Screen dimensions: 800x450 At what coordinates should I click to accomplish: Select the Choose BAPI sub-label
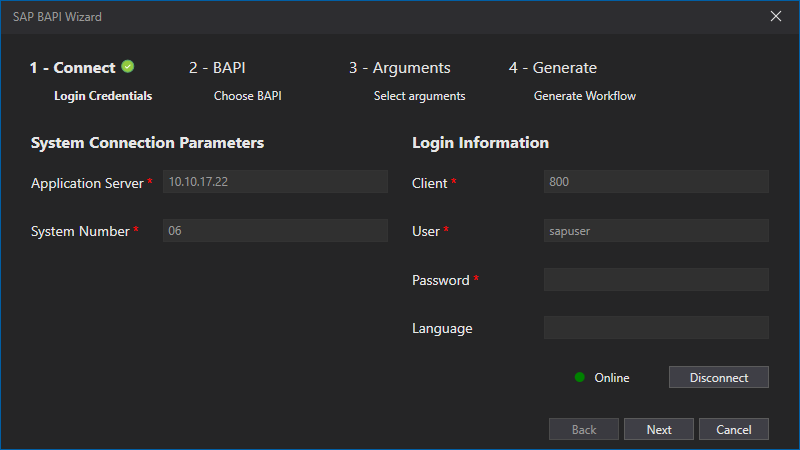(x=247, y=96)
